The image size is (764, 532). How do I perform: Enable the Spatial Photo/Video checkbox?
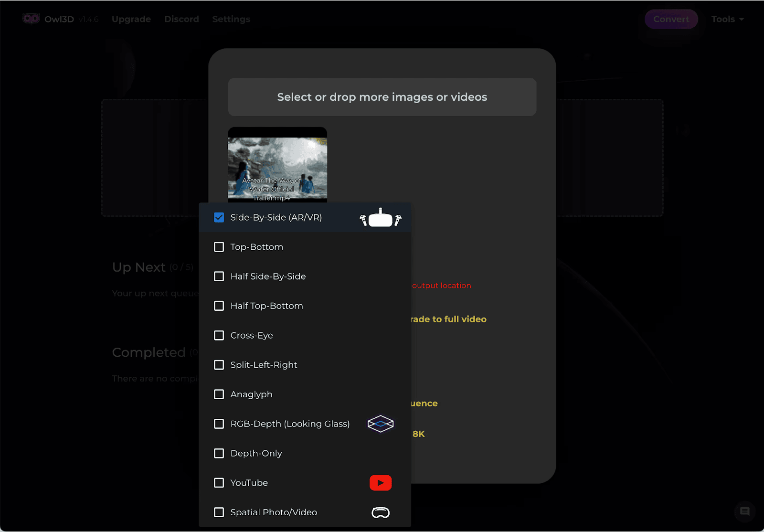point(219,512)
